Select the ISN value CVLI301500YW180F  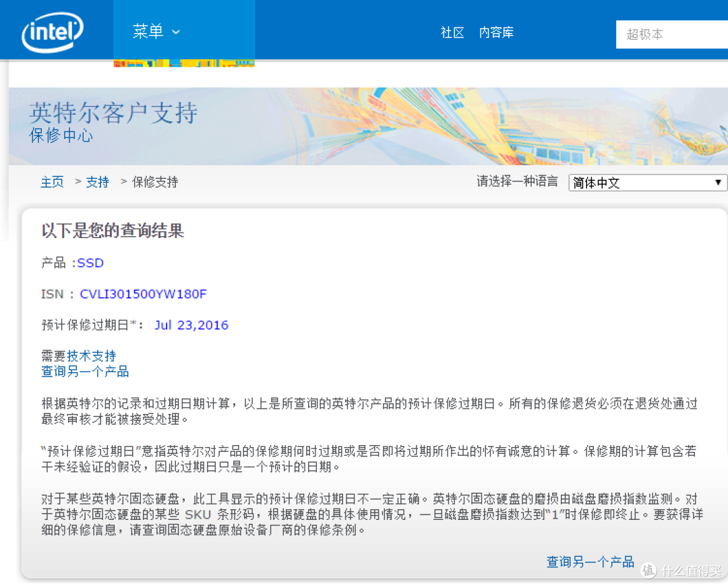tap(143, 294)
